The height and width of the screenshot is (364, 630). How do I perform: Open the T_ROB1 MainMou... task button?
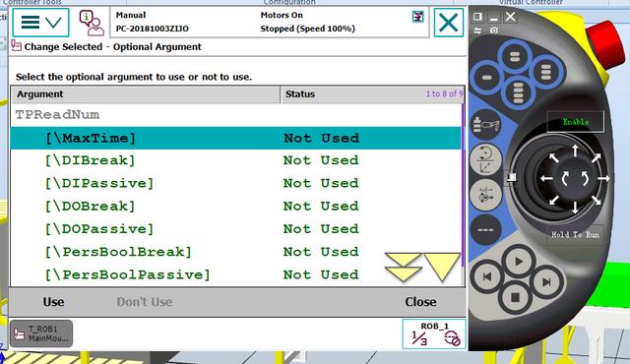coord(41,334)
